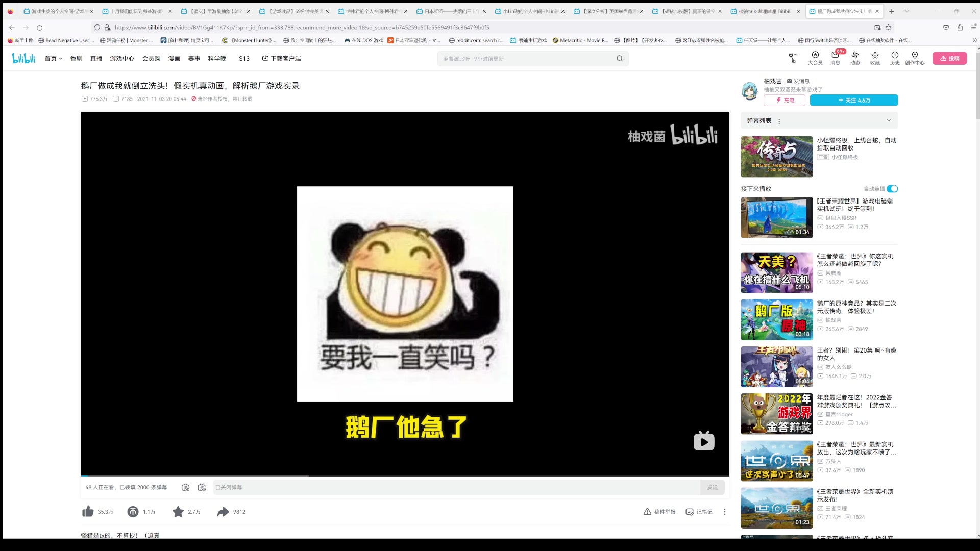Screen dimensions: 980x551
Task: Follow the uploader via 关注 4.6万 button
Action: (x=854, y=100)
